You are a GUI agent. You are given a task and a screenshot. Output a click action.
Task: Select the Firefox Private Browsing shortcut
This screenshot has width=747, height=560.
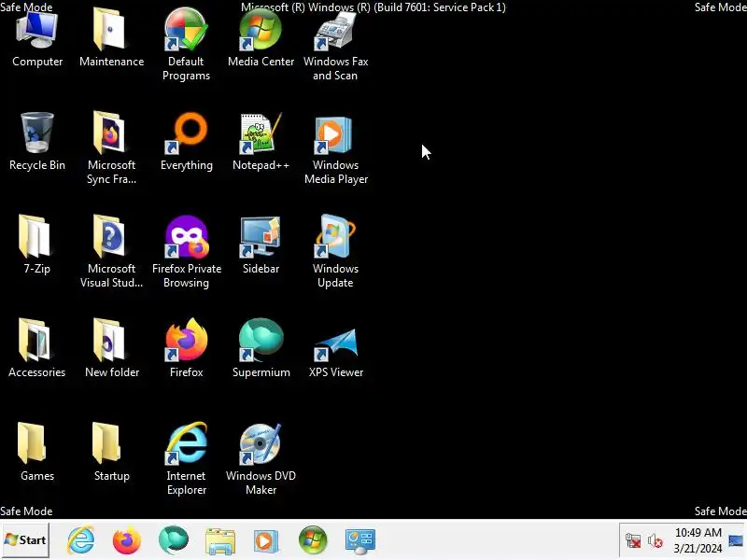pyautogui.click(x=186, y=251)
